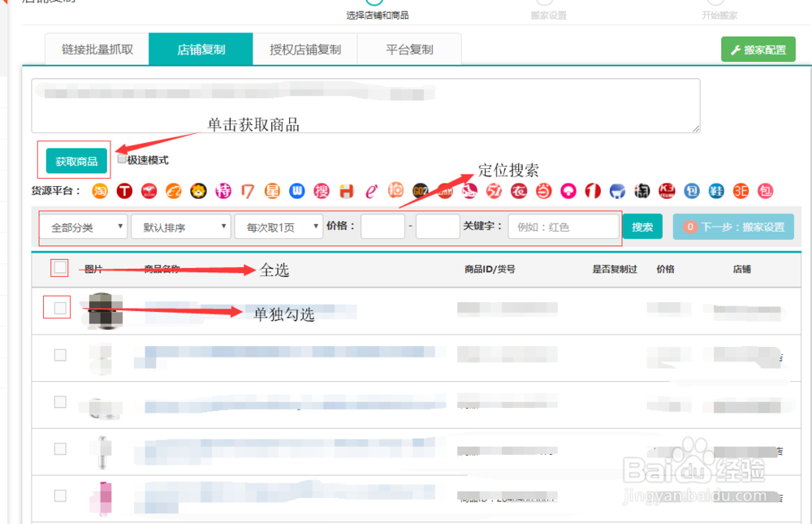Image resolution: width=812 pixels, height=524 pixels.
Task: Choose the red JD.com dog platform icon
Action: (149, 191)
